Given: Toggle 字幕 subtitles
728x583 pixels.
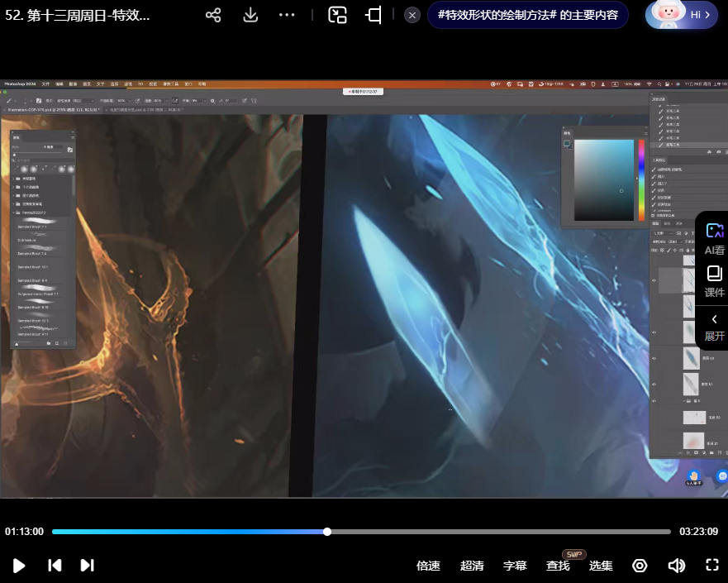Looking at the screenshot, I should (x=515, y=566).
